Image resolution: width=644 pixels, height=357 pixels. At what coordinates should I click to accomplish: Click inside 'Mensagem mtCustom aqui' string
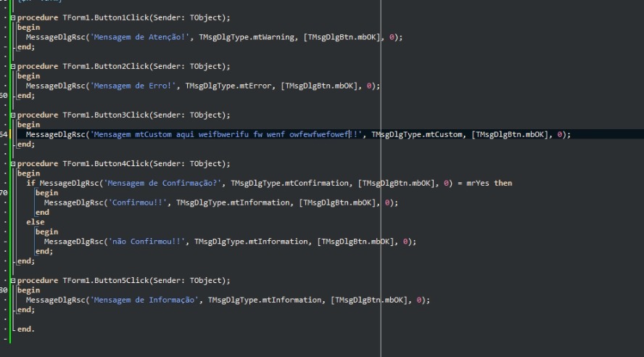(145, 134)
